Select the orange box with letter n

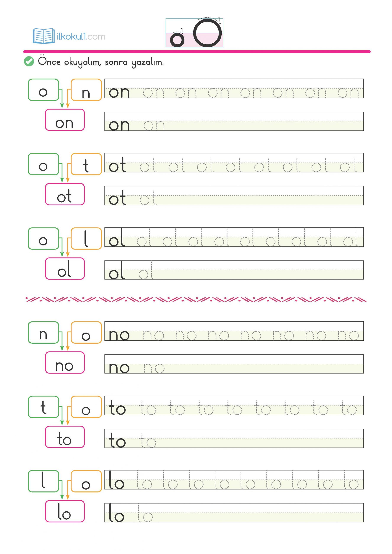tap(86, 90)
